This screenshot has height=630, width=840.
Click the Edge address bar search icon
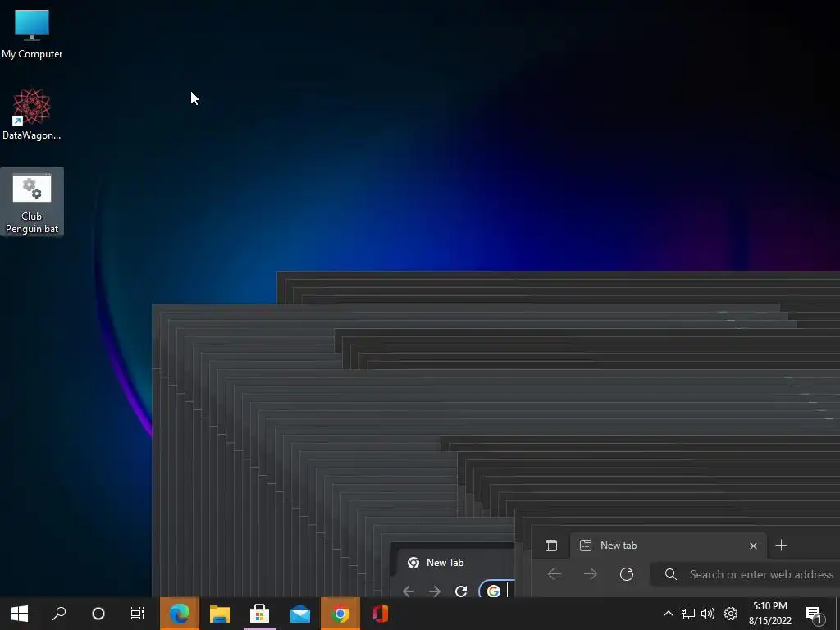pyautogui.click(x=671, y=574)
